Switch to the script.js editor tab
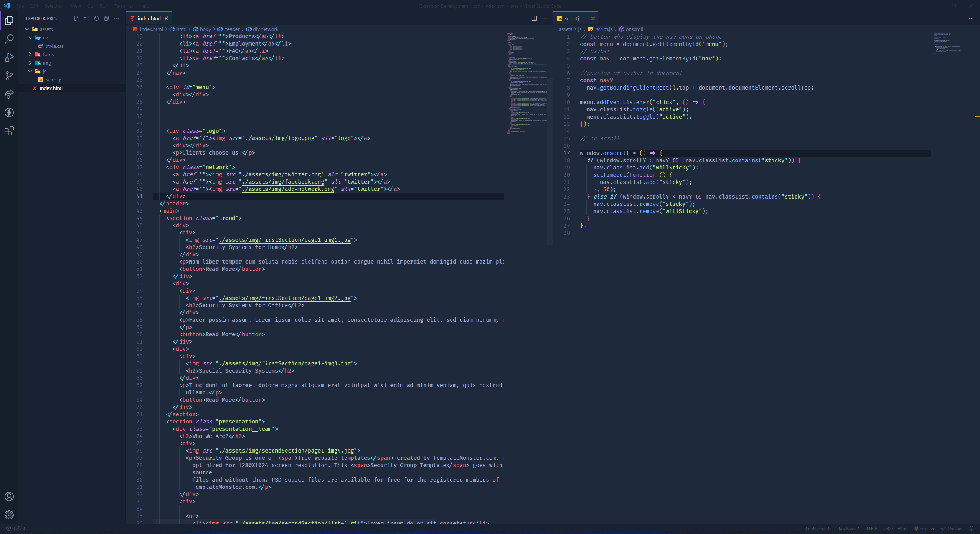Screen dimensions: 980x534 point(573,18)
